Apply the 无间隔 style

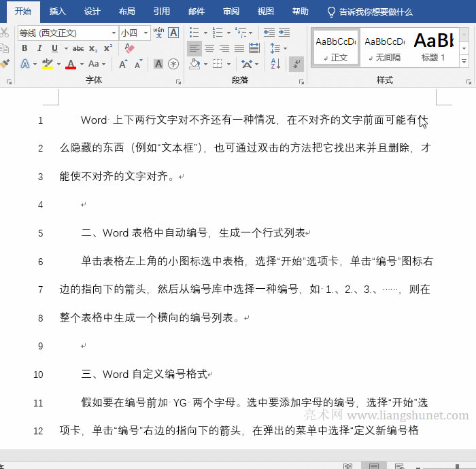[x=384, y=48]
